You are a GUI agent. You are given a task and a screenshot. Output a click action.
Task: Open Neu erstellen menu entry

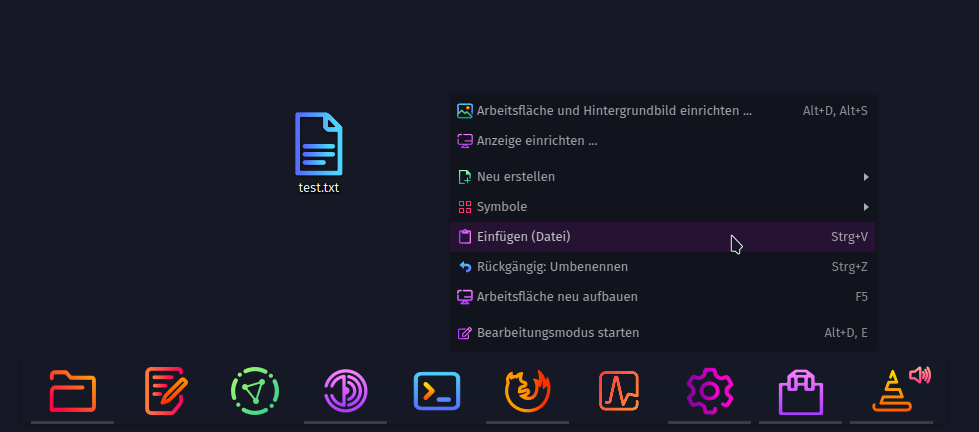coord(662,177)
